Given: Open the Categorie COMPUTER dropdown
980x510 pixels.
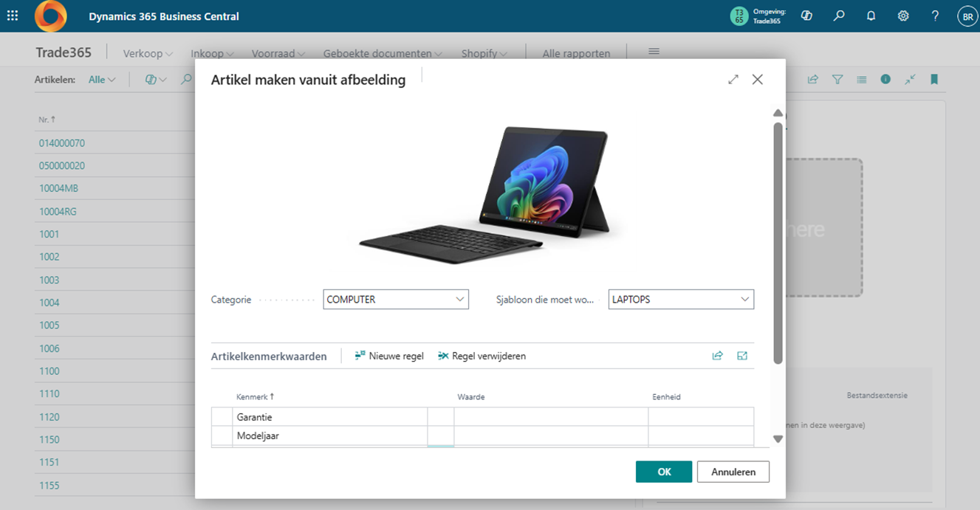Looking at the screenshot, I should (x=396, y=299).
